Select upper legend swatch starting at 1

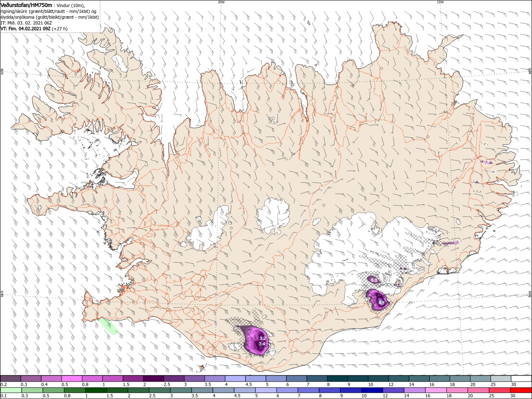(112, 379)
